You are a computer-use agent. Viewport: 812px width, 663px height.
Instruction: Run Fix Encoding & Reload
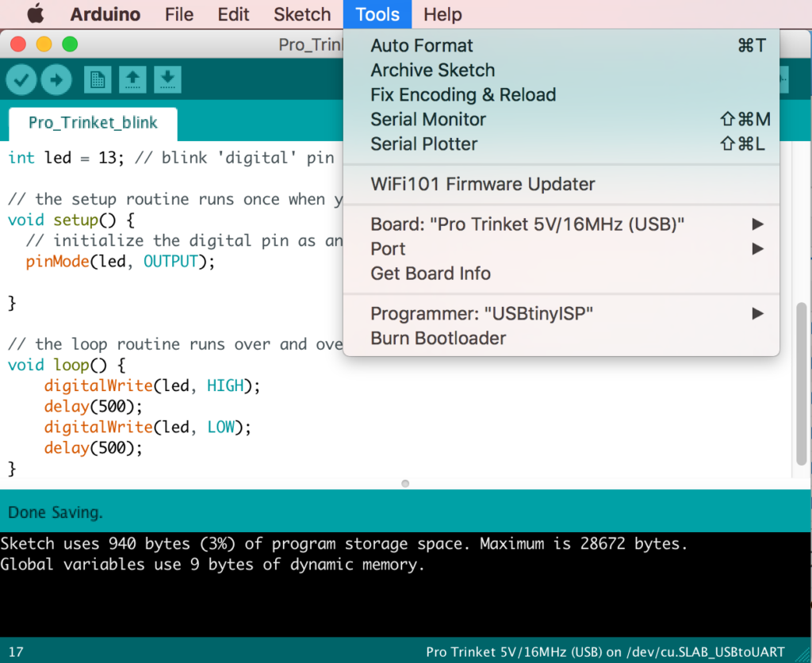(x=462, y=94)
